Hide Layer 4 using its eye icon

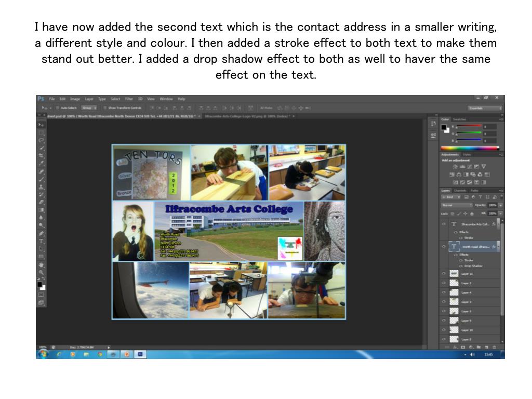(x=444, y=292)
